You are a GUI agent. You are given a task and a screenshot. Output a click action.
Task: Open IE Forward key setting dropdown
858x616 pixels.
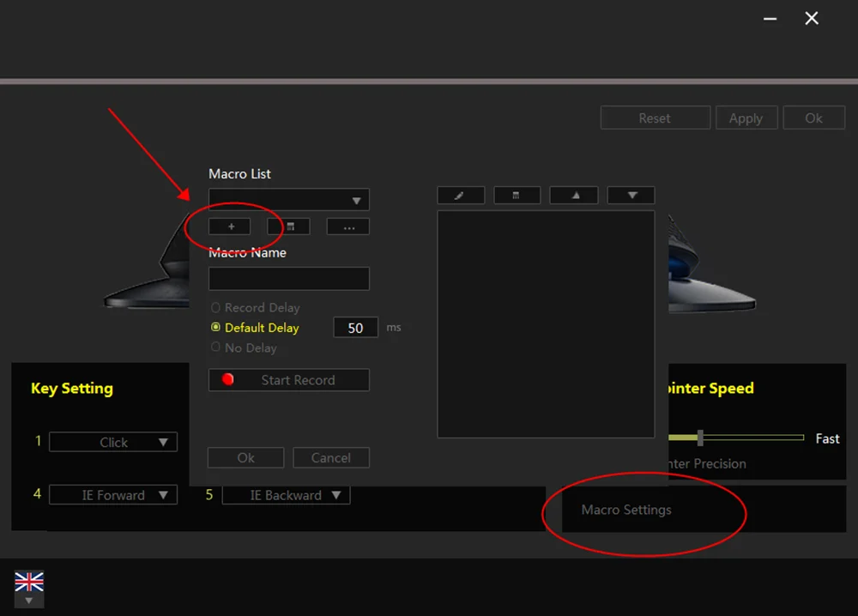(x=113, y=495)
